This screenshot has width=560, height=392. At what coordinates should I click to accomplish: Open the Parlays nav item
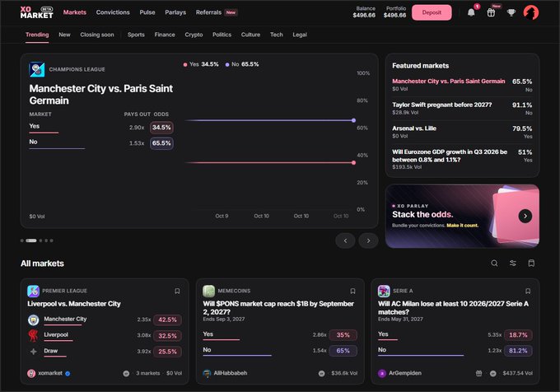(x=175, y=12)
